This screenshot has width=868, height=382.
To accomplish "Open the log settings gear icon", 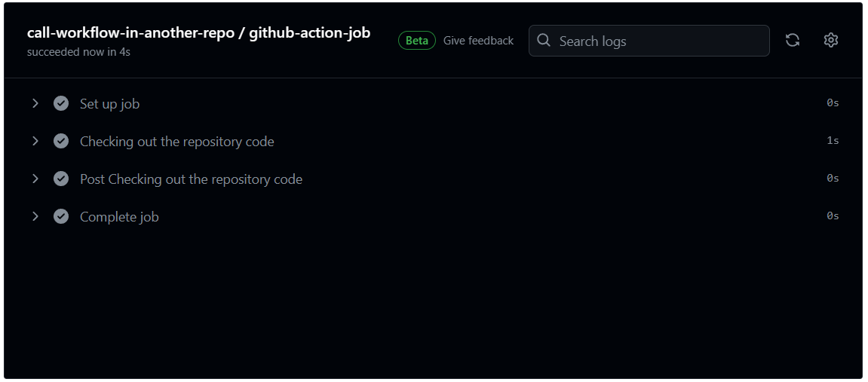I will 830,40.
